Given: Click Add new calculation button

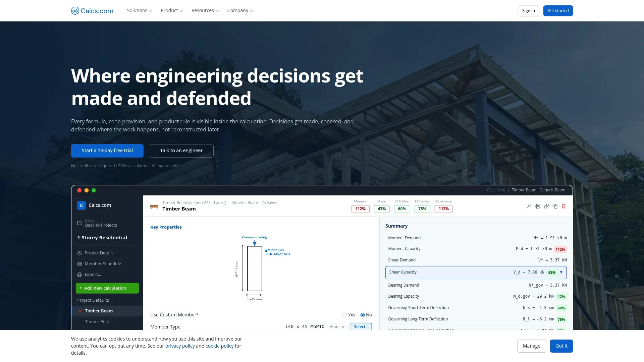Looking at the screenshot, I should [x=107, y=288].
